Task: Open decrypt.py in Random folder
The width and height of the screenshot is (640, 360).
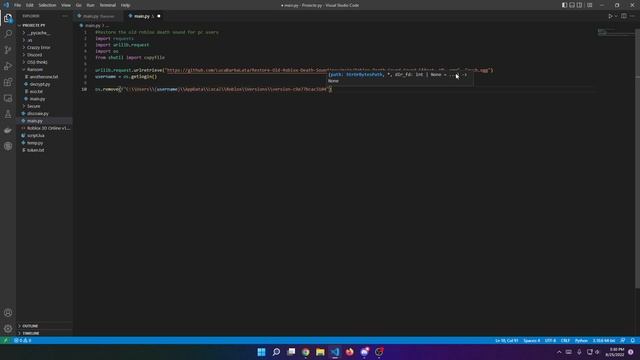Action: tap(44, 84)
